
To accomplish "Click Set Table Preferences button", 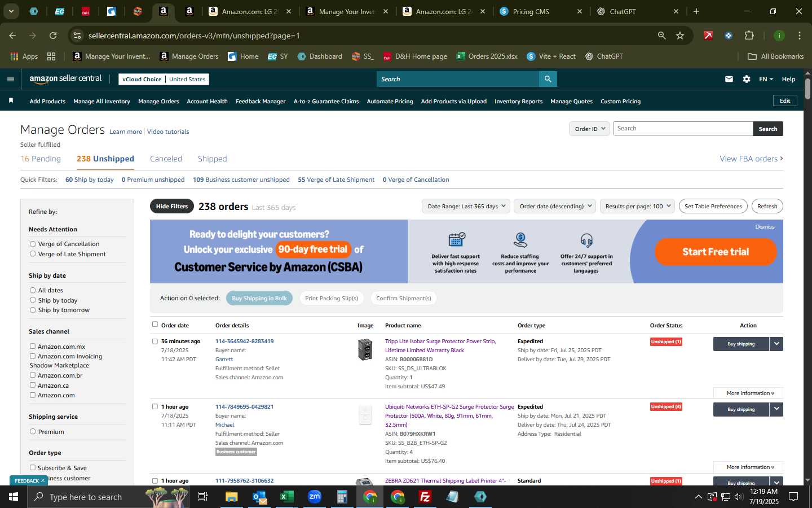I will click(713, 206).
